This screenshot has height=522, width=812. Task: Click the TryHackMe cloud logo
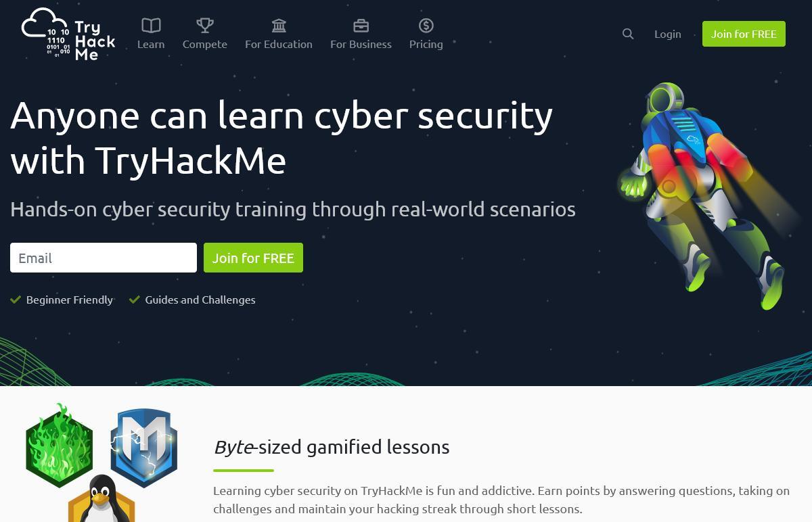(68, 34)
